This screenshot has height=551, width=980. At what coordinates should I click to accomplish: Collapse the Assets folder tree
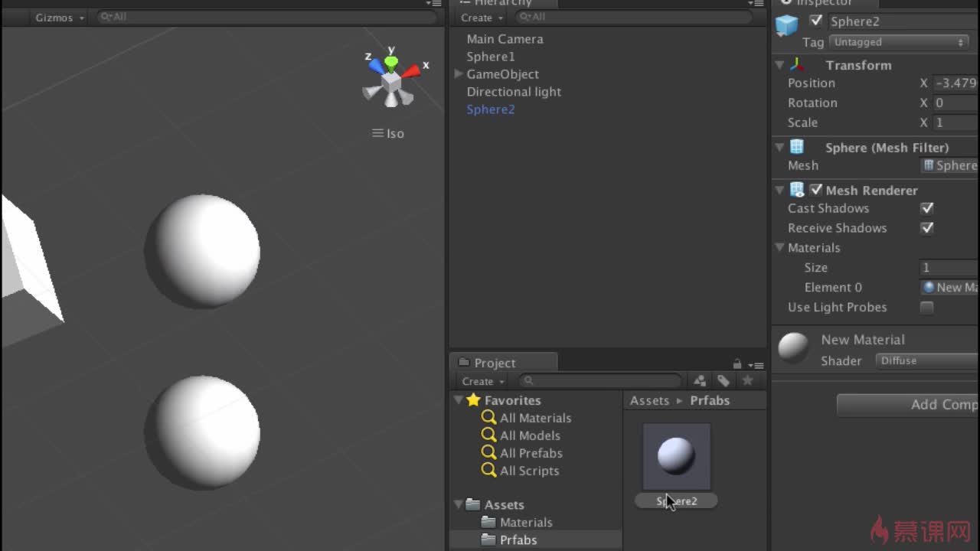459,504
